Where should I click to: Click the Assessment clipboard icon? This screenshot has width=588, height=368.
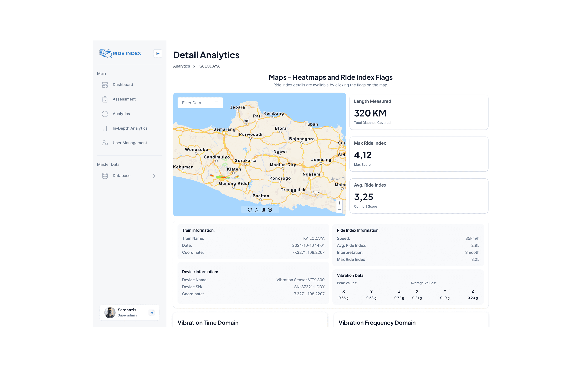pyautogui.click(x=105, y=99)
